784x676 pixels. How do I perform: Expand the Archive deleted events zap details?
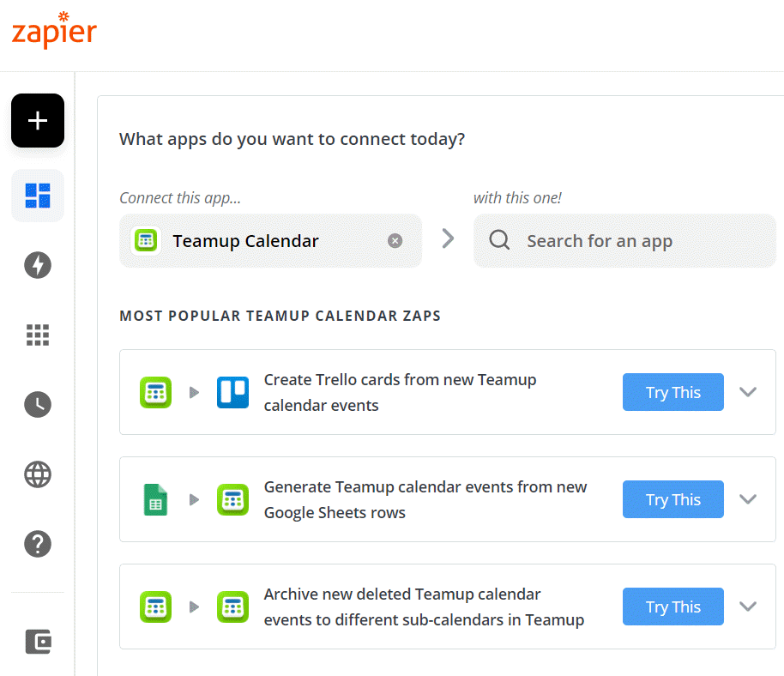coord(748,607)
